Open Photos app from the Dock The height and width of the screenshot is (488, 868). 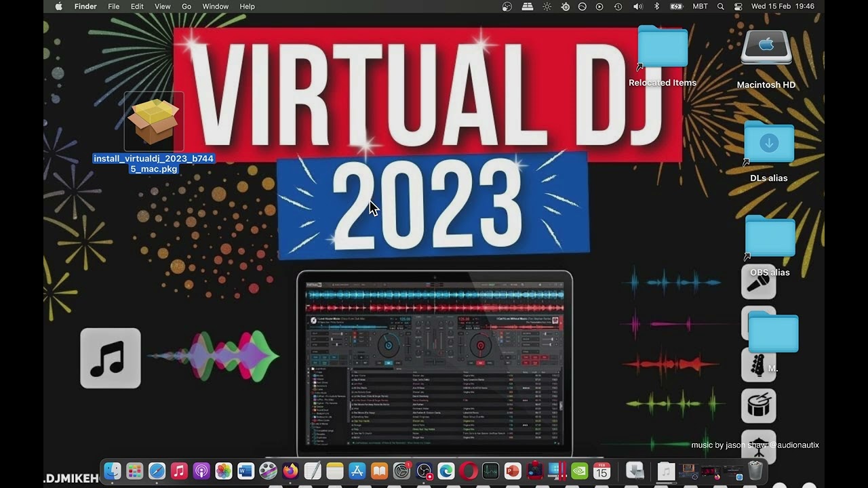[x=224, y=470]
